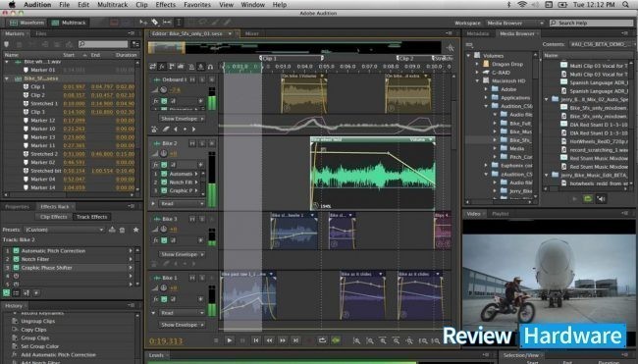Delete effects preset trash icon
This screenshot has width=638, height=364.
[122, 230]
